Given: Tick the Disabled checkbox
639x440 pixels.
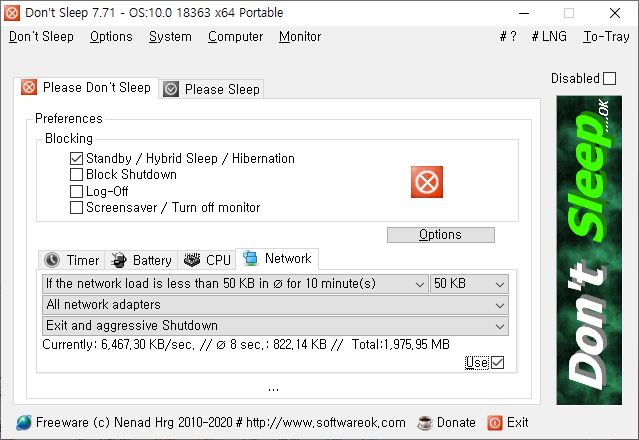Looking at the screenshot, I should coord(609,78).
